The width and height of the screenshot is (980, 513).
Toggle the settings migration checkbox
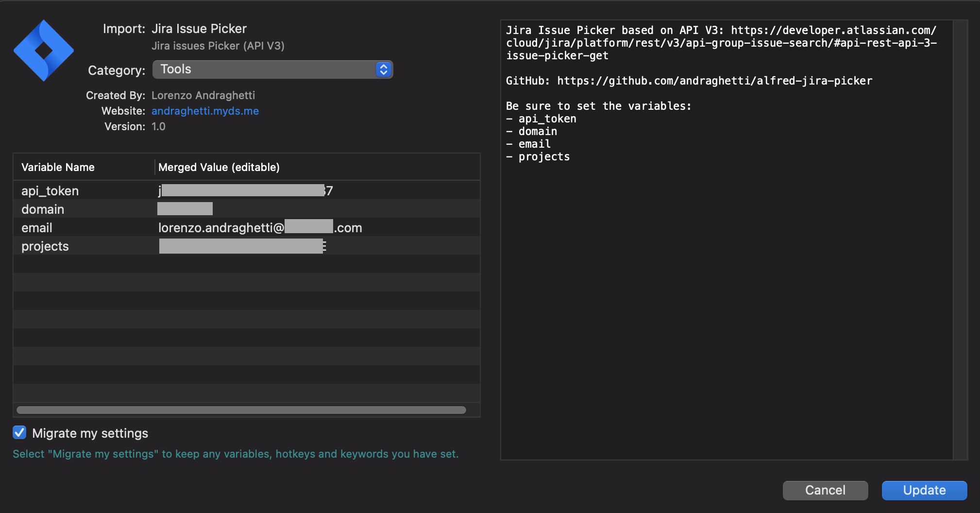tap(19, 432)
